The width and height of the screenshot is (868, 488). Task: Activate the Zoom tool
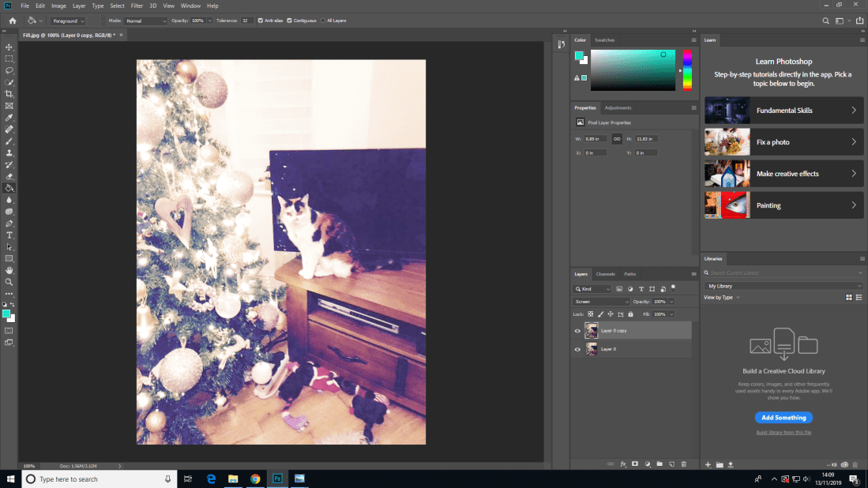click(x=9, y=282)
